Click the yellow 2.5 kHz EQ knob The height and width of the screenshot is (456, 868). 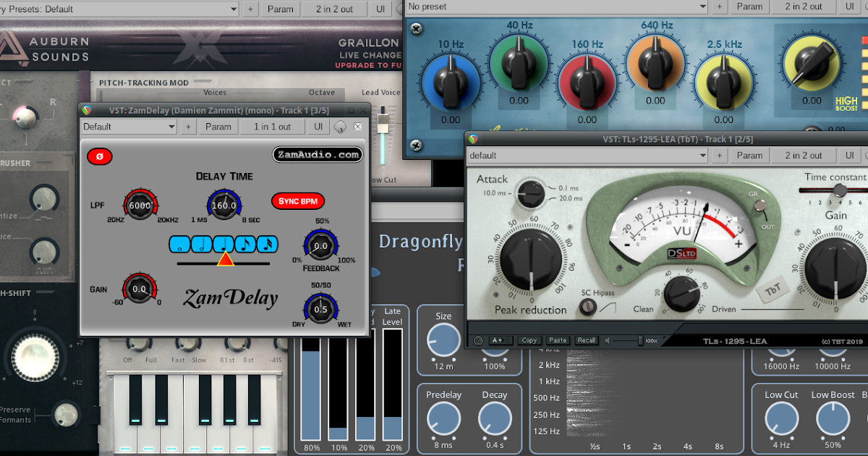click(x=725, y=81)
